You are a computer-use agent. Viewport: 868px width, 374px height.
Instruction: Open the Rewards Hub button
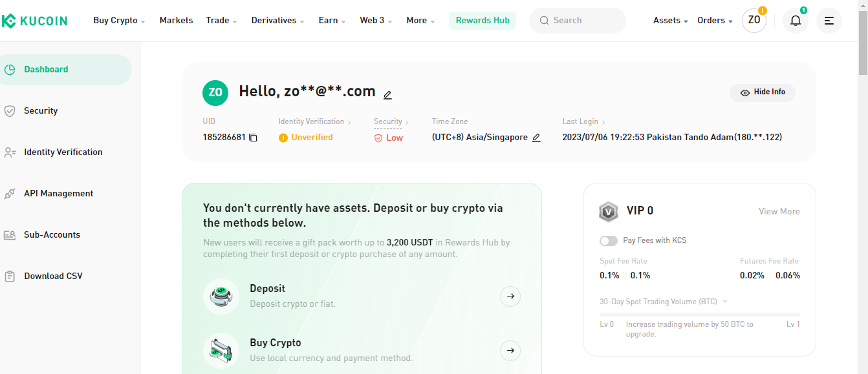(483, 21)
